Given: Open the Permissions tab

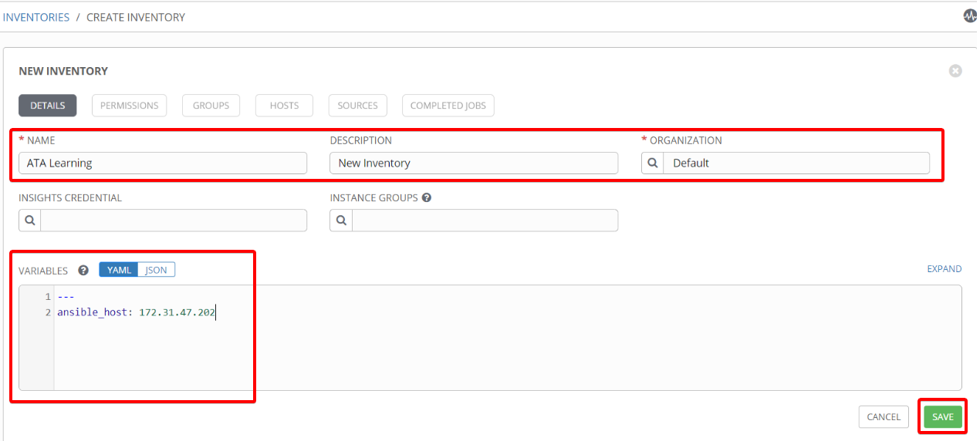Looking at the screenshot, I should click(130, 106).
